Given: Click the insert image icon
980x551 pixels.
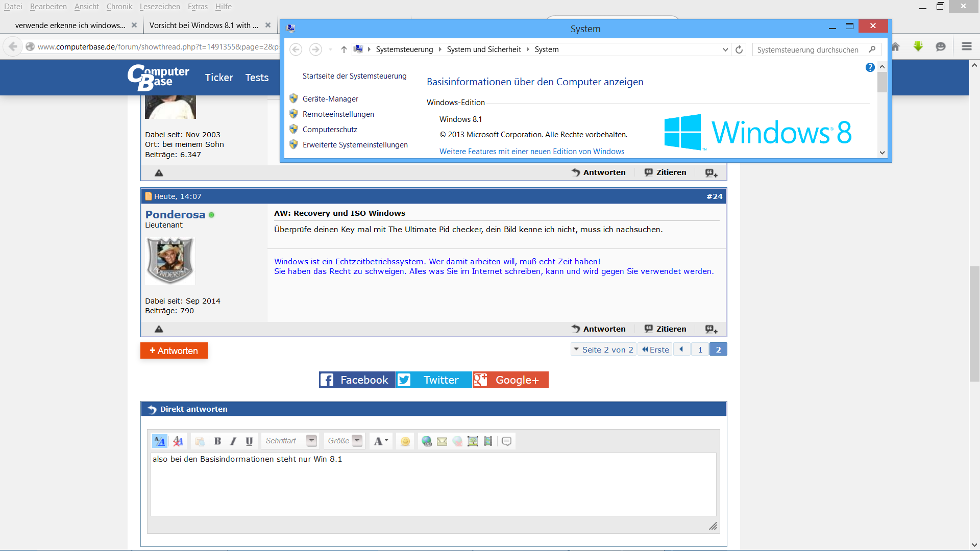Looking at the screenshot, I should tap(473, 441).
